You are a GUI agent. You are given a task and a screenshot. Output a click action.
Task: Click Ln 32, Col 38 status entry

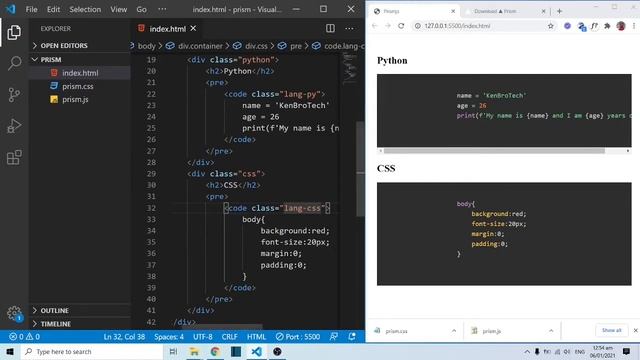click(x=124, y=337)
